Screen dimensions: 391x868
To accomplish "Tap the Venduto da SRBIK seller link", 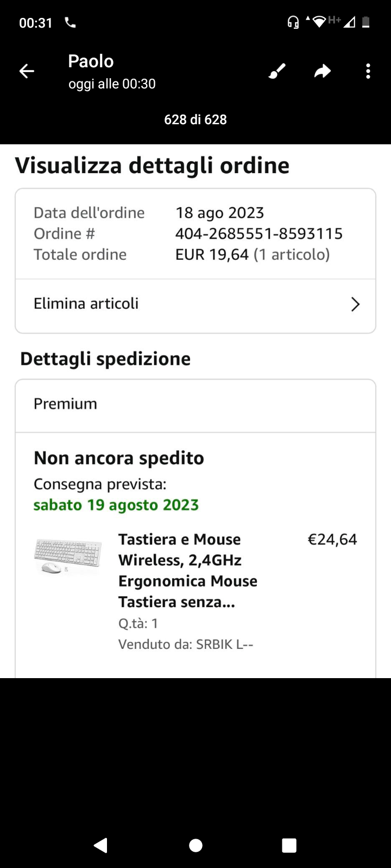I will point(186,644).
